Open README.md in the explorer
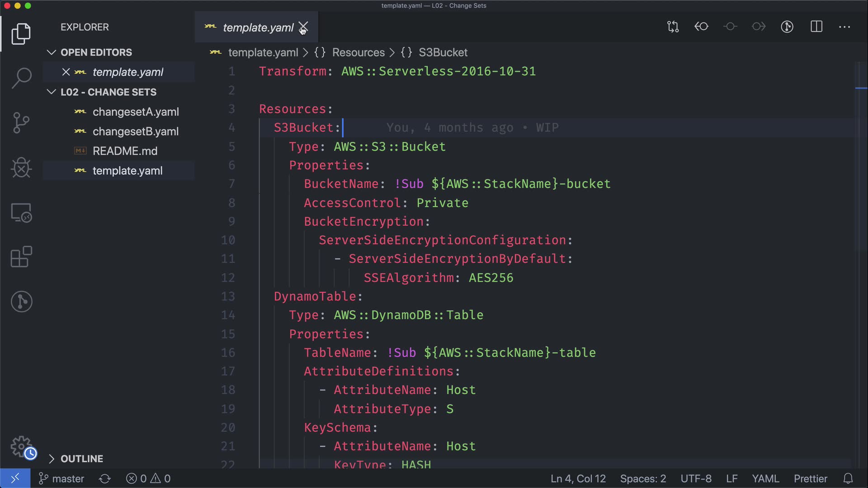This screenshot has height=488, width=868. click(125, 151)
